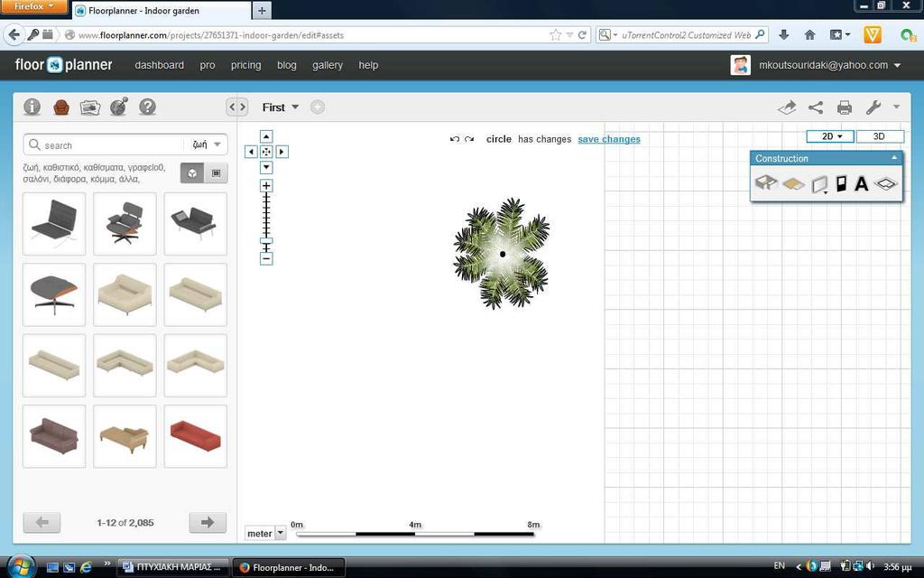This screenshot has height=578, width=924.
Task: Open the First floor dropdown
Action: (281, 107)
